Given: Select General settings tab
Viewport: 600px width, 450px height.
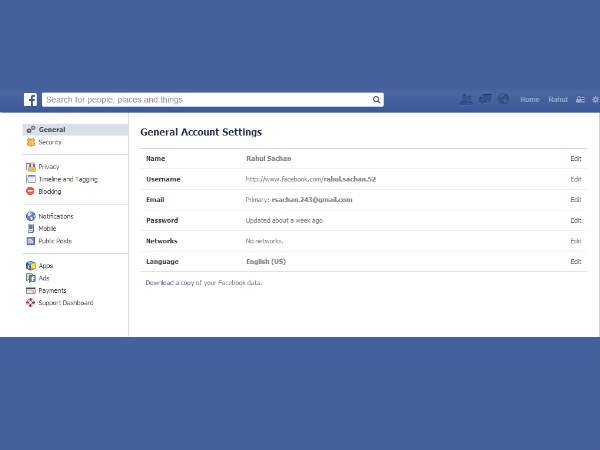Looking at the screenshot, I should (x=75, y=130).
